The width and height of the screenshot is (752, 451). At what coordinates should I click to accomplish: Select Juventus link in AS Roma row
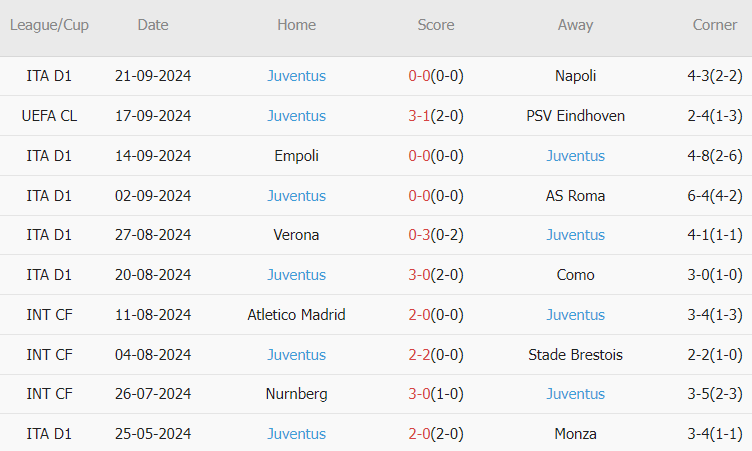[x=296, y=196]
